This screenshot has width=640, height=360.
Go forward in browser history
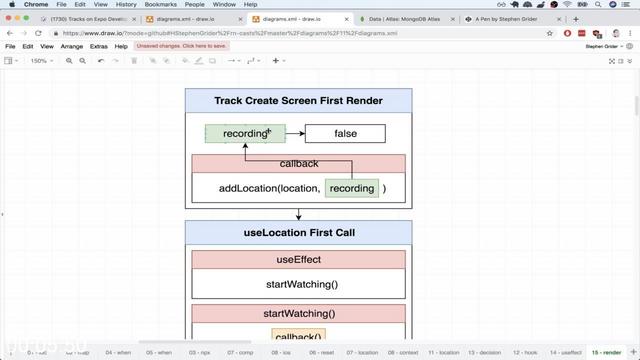(x=24, y=33)
